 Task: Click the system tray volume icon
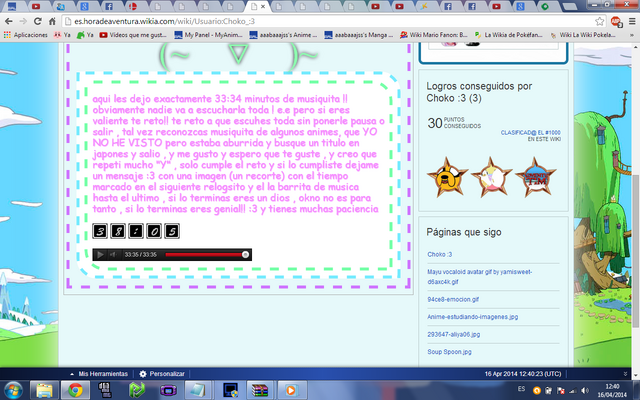[584, 390]
